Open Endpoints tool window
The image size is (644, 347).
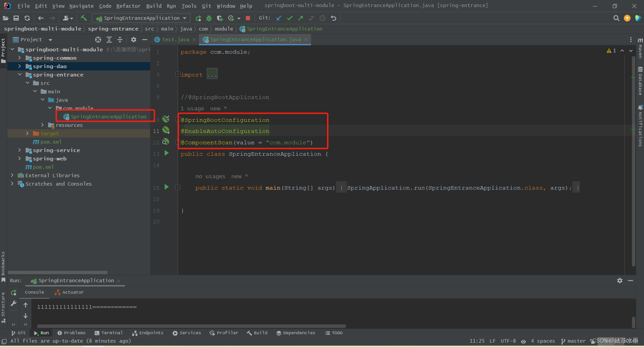coord(148,333)
